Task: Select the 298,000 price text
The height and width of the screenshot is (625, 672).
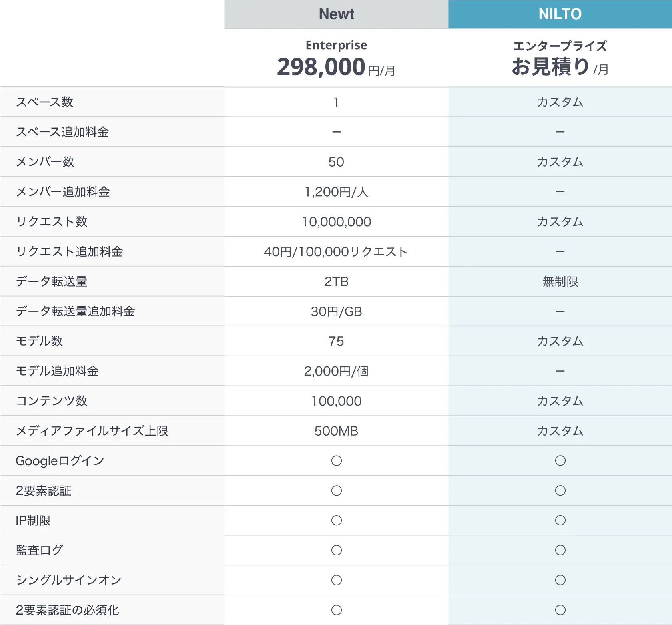Action: [321, 66]
